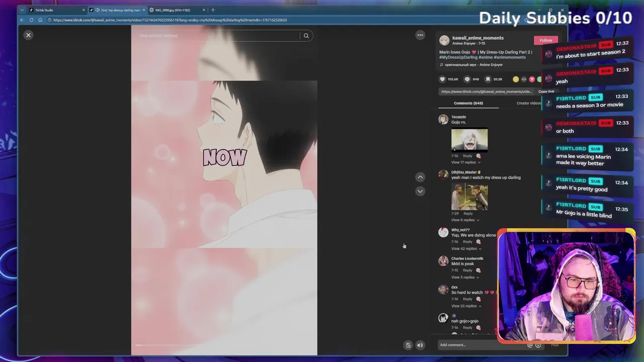
Task: Close the IMG_3008.jpg tab
Action: [204, 10]
